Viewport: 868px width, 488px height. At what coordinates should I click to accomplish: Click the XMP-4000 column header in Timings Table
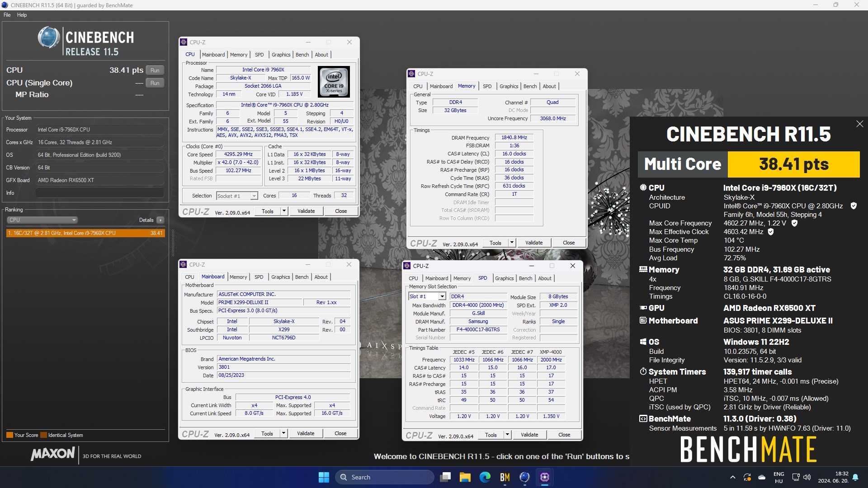550,352
